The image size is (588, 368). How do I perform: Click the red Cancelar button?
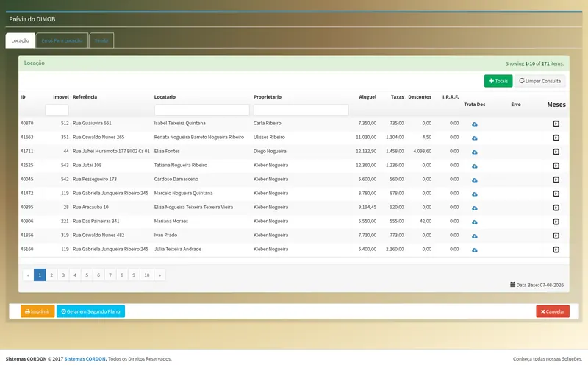553,311
